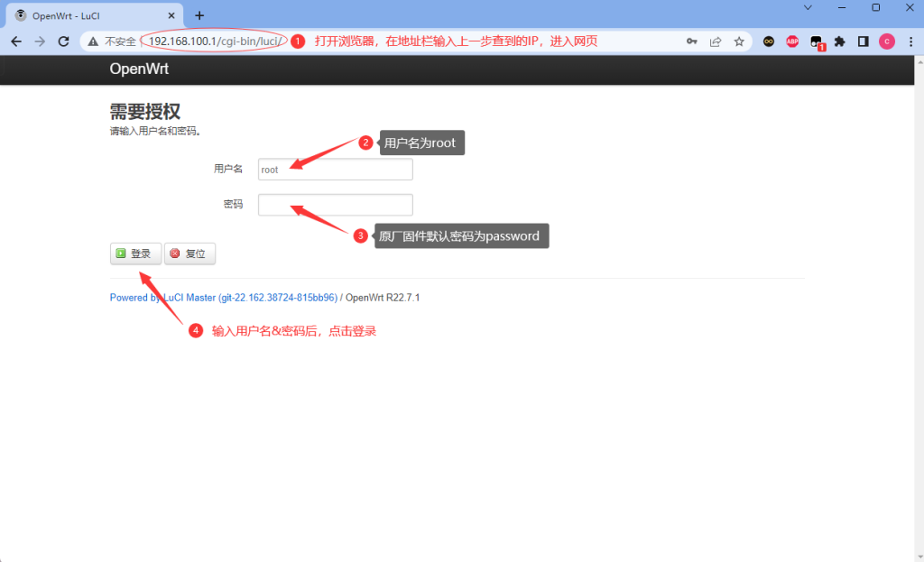Image resolution: width=924 pixels, height=562 pixels.
Task: Open the Adblock Plus extension icon
Action: [x=792, y=41]
